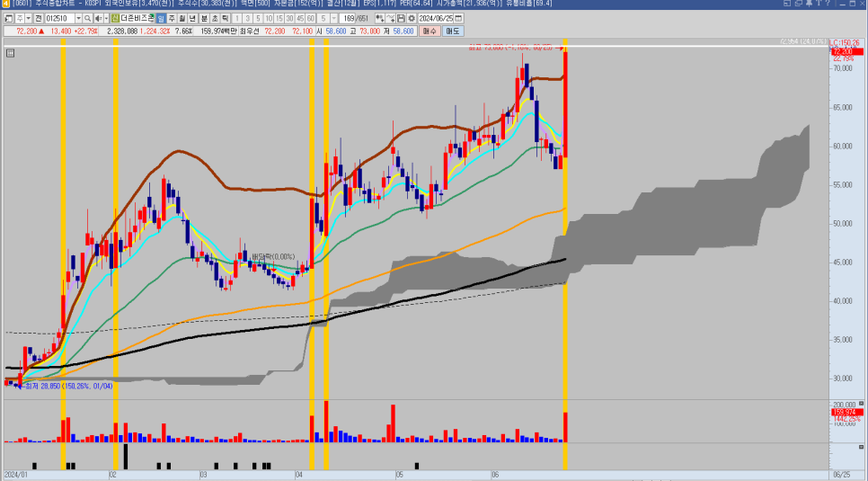868x481 pixels.
Task: Click the detach window icon in title bar
Action: point(787,3)
